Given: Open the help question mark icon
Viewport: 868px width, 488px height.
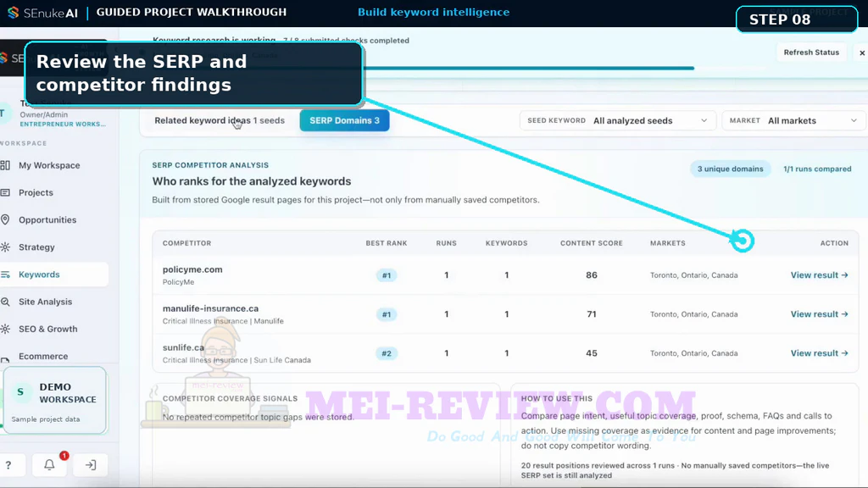Looking at the screenshot, I should click(x=8, y=465).
